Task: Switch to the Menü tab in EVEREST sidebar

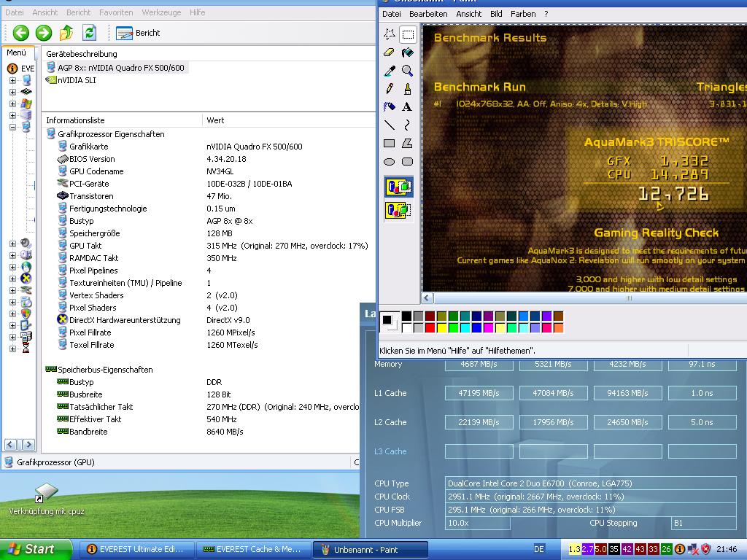Action: 17,52
